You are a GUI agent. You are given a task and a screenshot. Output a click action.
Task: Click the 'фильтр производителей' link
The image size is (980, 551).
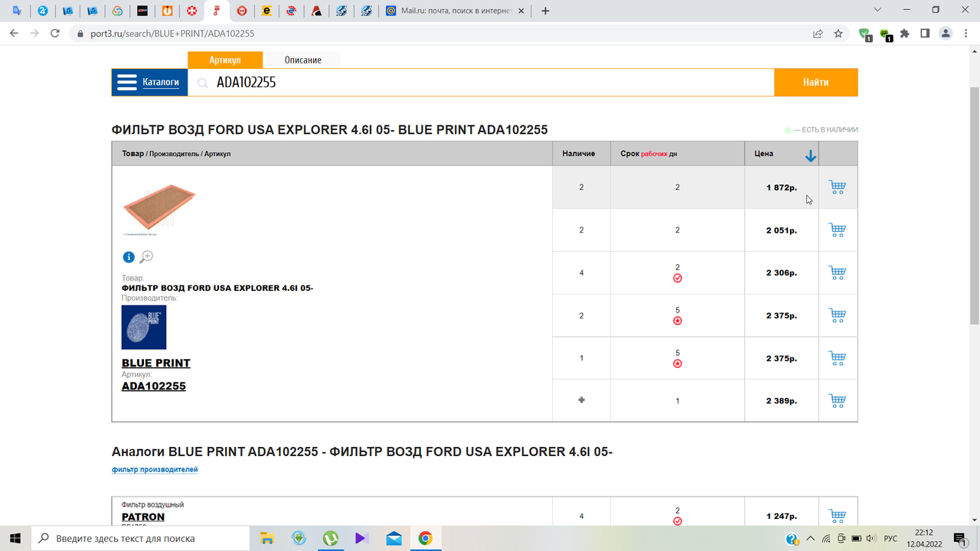[x=155, y=469]
